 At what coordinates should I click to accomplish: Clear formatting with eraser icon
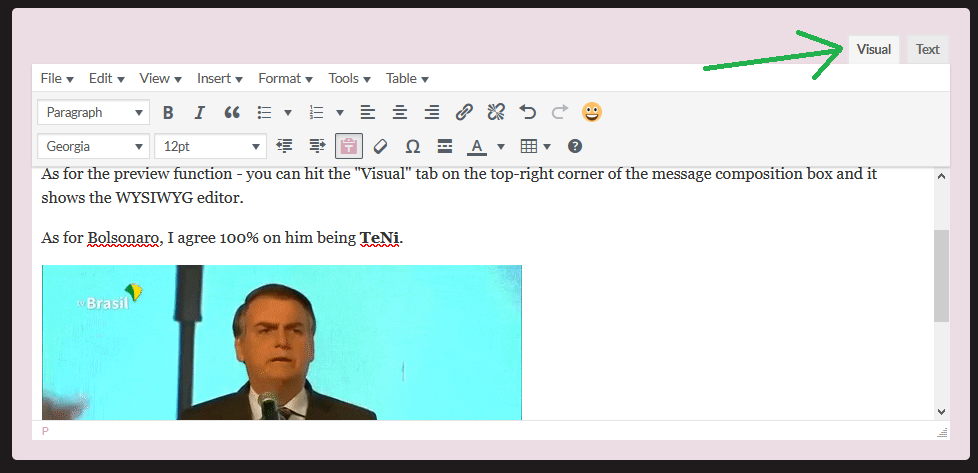(x=380, y=147)
